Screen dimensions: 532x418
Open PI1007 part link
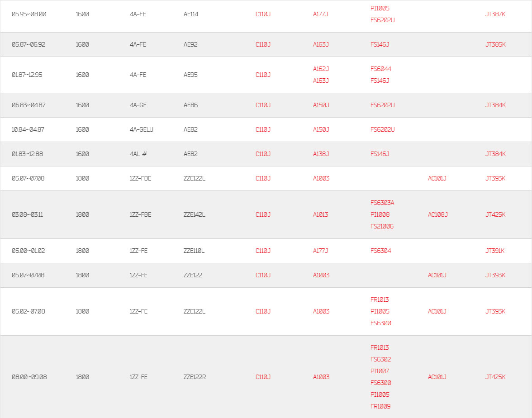click(380, 371)
